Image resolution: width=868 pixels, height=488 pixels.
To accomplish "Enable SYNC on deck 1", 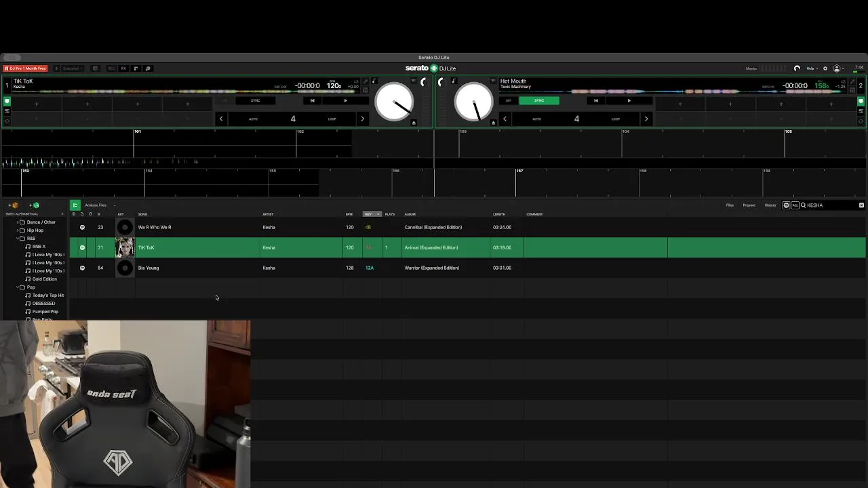I will [x=255, y=100].
